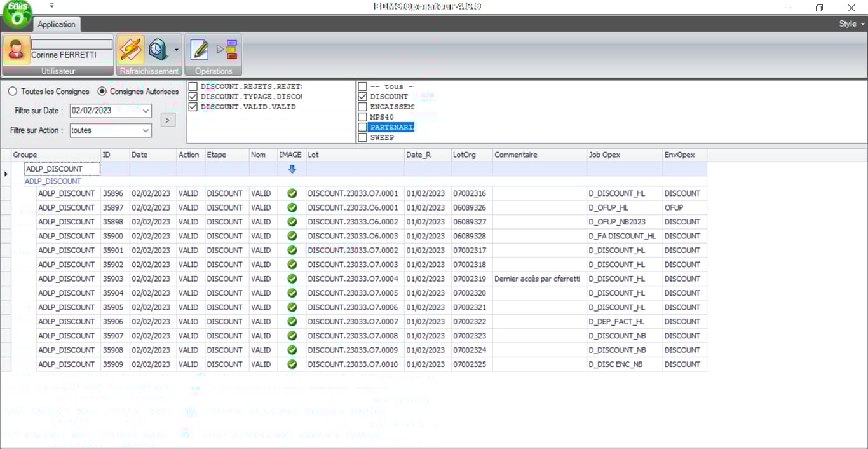Click 'Dernier accès par cferretti' comment
Image resolution: width=868 pixels, height=449 pixels.
pos(539,279)
